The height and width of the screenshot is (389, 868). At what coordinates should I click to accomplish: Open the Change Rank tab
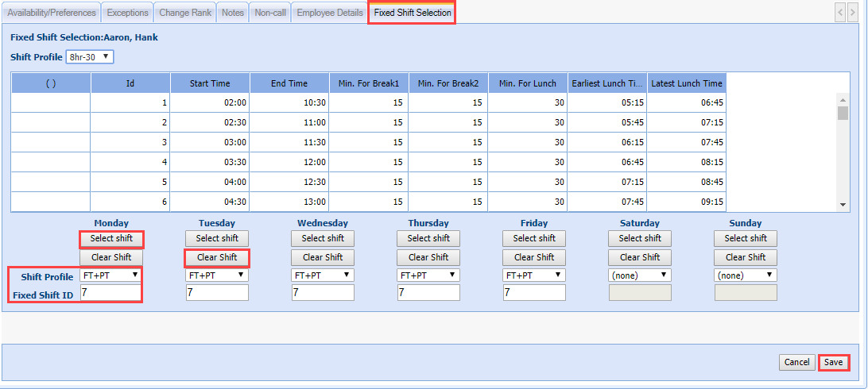[x=185, y=13]
